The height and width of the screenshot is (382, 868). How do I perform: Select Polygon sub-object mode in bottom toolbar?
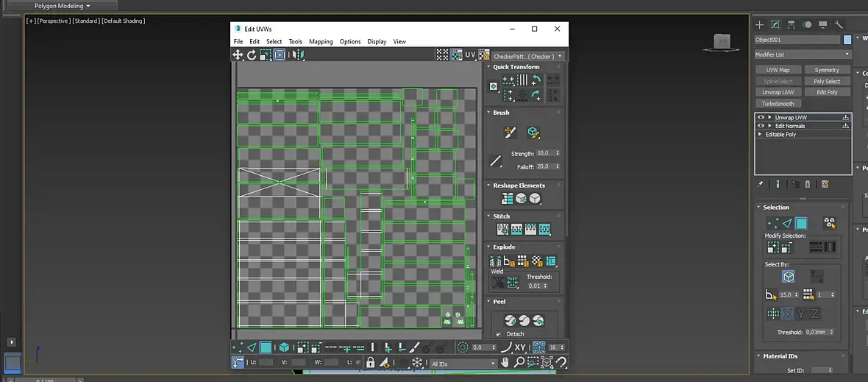266,347
